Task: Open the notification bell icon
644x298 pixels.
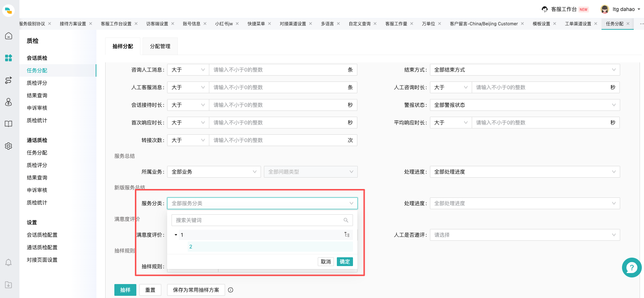Action: (8, 263)
